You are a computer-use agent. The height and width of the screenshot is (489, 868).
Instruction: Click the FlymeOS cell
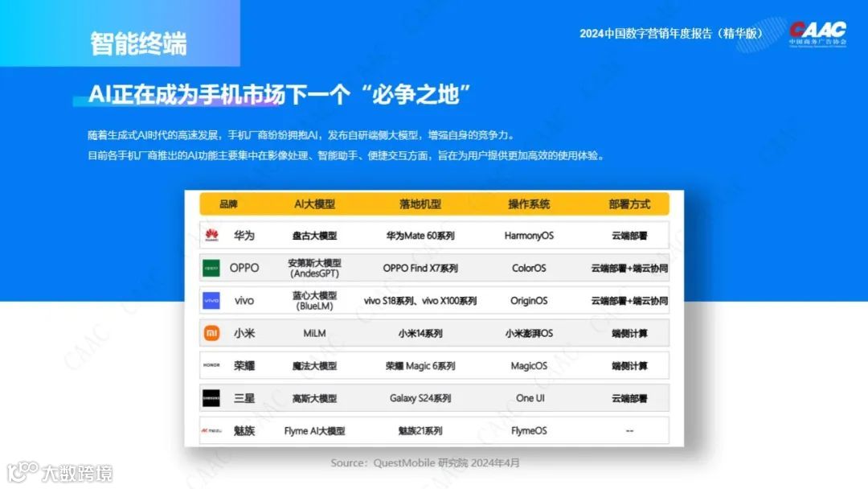coord(529,431)
